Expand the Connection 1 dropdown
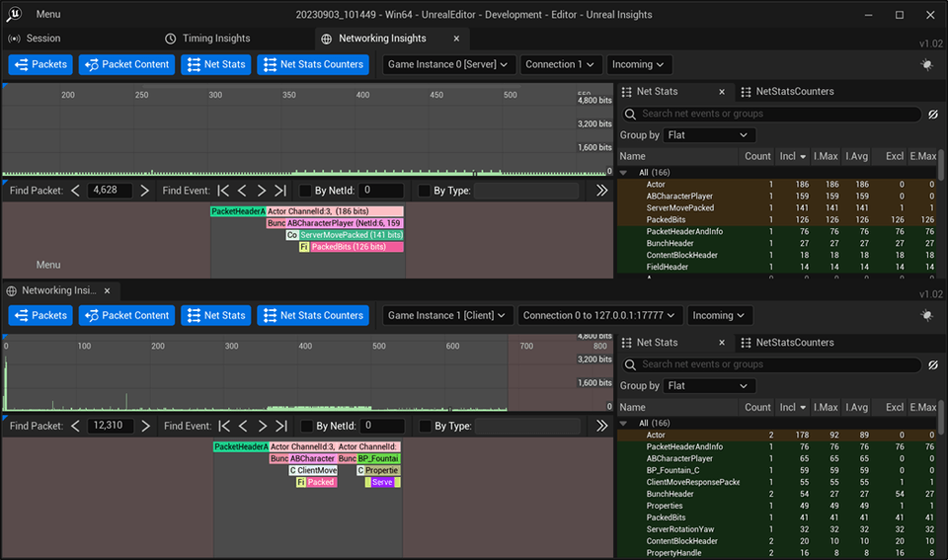Screen dimensions: 948x560 [560, 64]
